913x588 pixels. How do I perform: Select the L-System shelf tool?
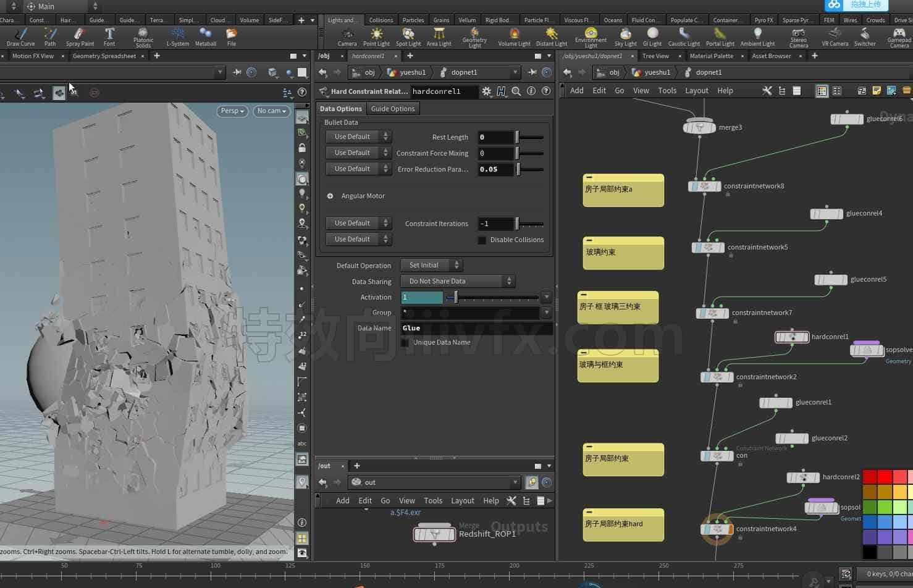coord(177,36)
